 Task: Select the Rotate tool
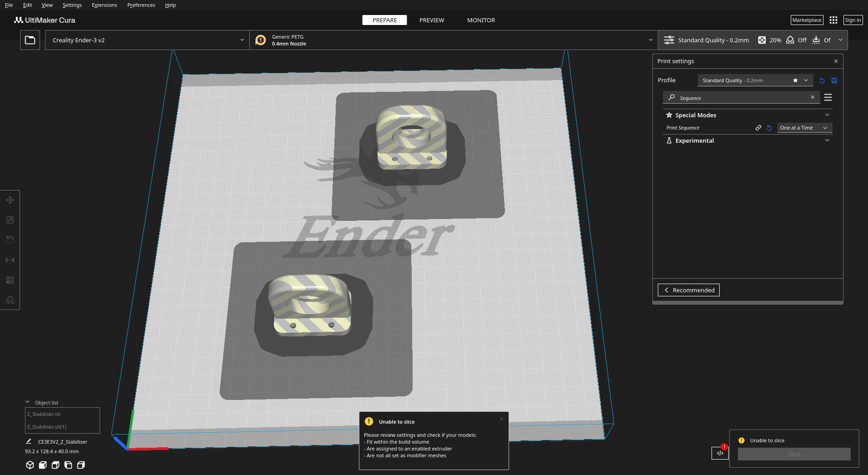pos(10,240)
